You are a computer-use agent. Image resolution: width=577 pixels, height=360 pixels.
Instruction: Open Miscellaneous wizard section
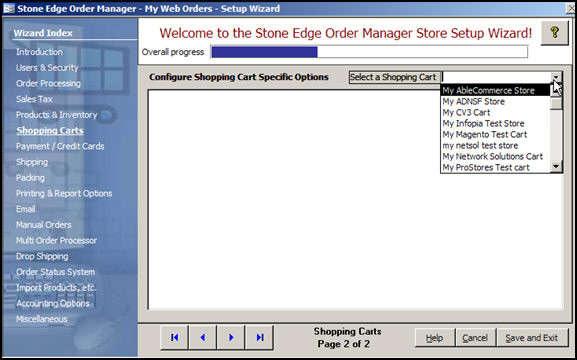click(x=42, y=319)
